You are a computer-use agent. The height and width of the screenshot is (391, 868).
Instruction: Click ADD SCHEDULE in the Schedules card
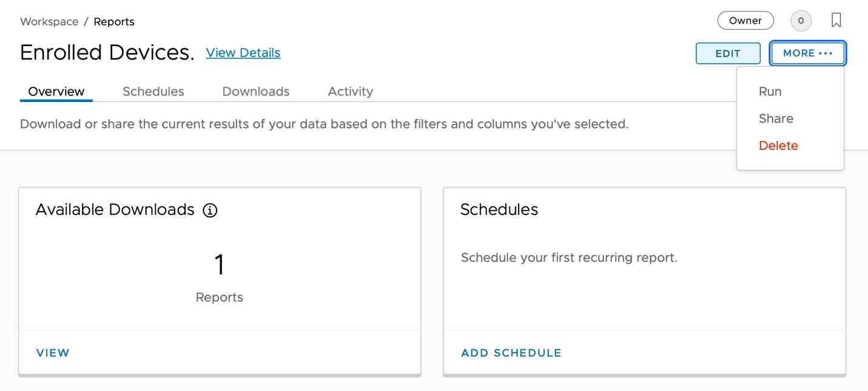[511, 353]
